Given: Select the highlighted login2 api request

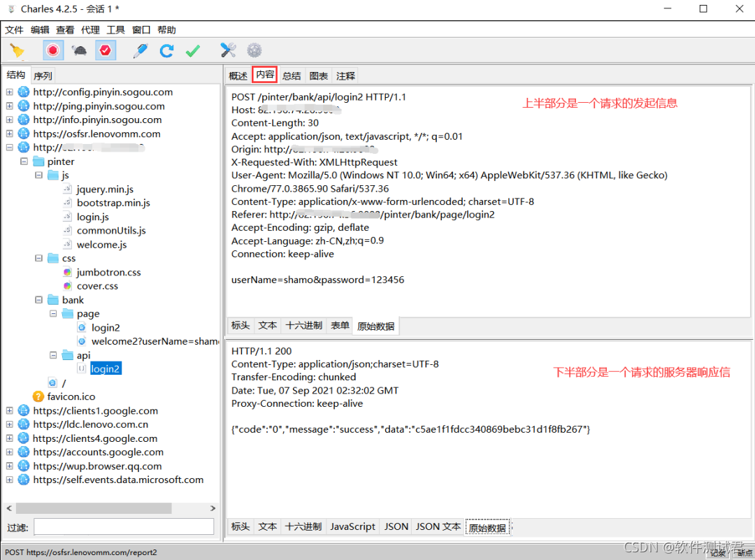Looking at the screenshot, I should (x=106, y=369).
